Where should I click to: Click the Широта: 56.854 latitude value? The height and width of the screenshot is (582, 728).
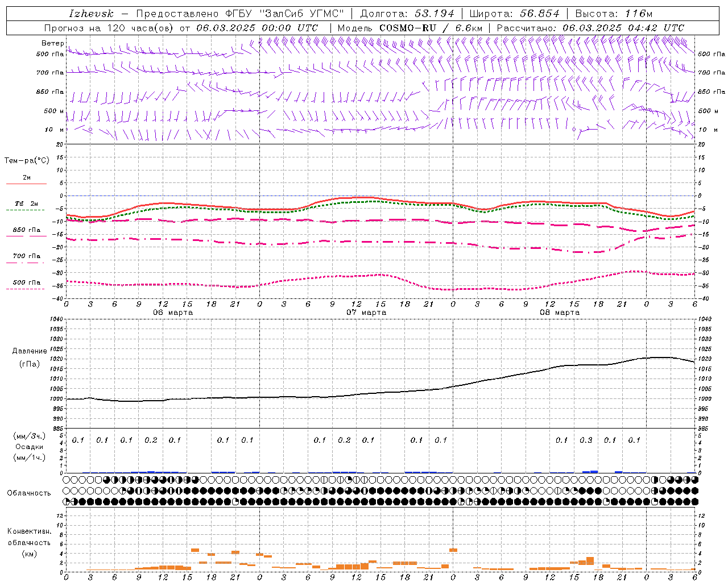point(515,14)
